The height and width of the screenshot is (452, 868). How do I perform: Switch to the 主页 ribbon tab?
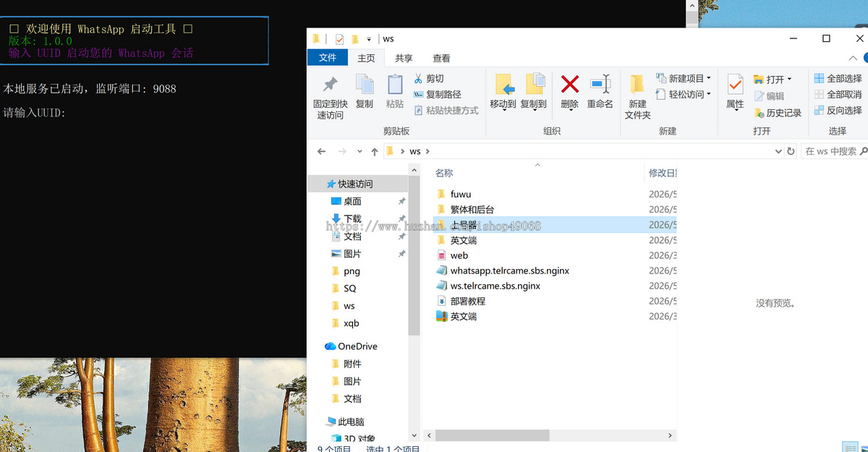pyautogui.click(x=367, y=58)
